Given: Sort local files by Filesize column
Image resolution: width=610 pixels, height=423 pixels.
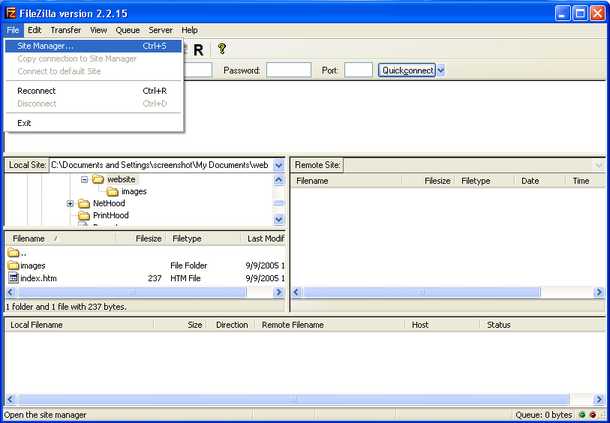Looking at the screenshot, I should click(142, 239).
